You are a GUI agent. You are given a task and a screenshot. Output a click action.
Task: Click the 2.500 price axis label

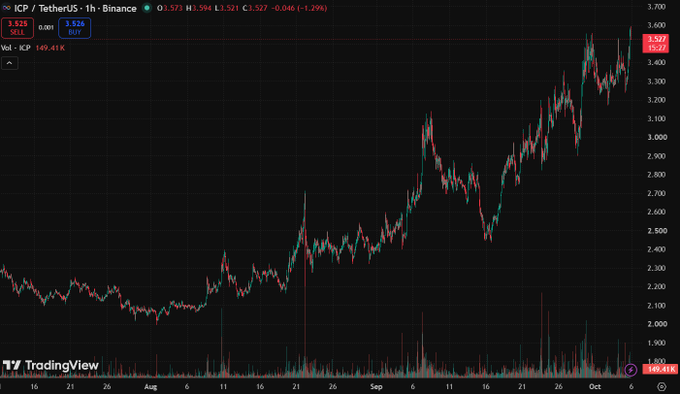(x=657, y=231)
